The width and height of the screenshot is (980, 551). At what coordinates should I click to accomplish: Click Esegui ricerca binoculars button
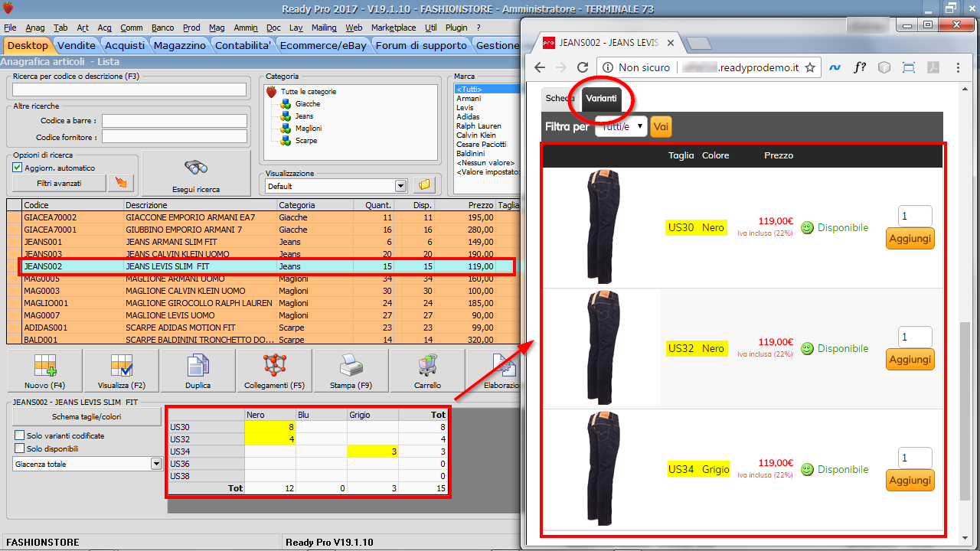(196, 174)
